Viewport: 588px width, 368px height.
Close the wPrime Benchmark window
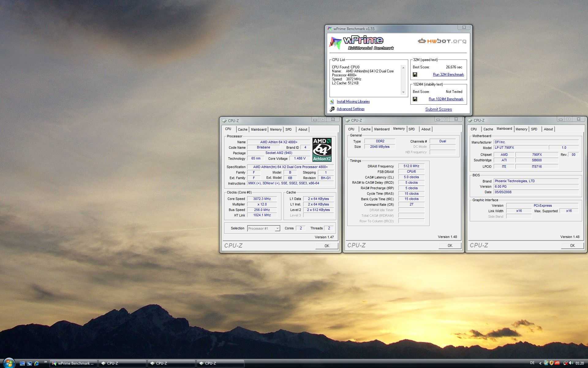click(x=464, y=28)
